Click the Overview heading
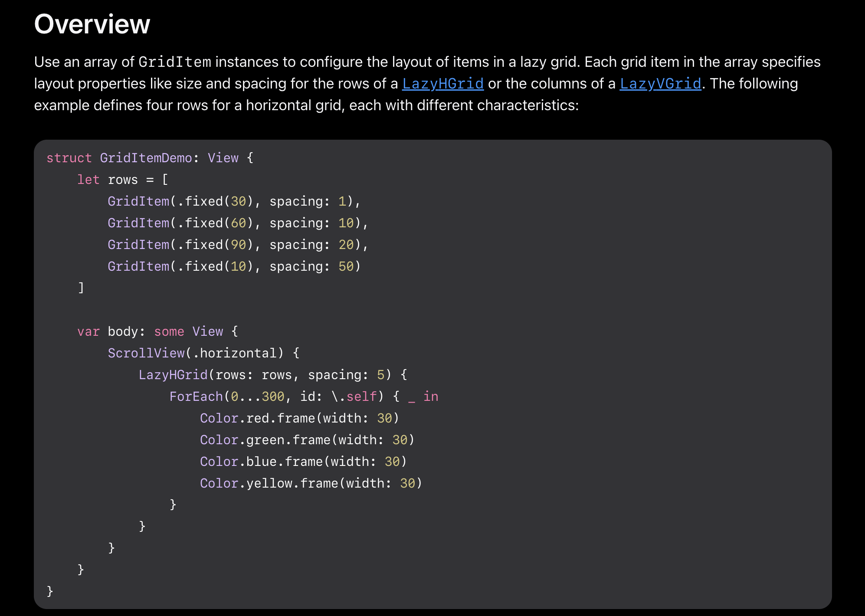Image resolution: width=865 pixels, height=616 pixels. (x=92, y=24)
